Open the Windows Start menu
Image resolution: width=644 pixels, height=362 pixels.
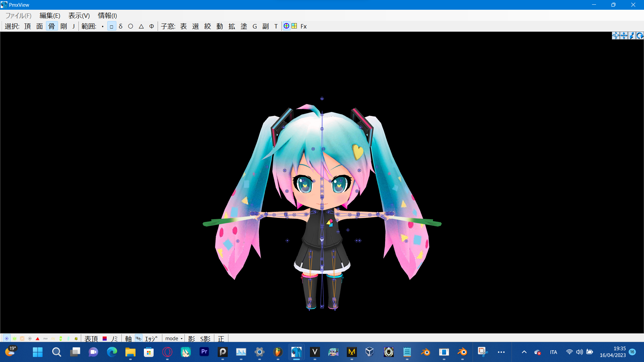click(x=38, y=352)
